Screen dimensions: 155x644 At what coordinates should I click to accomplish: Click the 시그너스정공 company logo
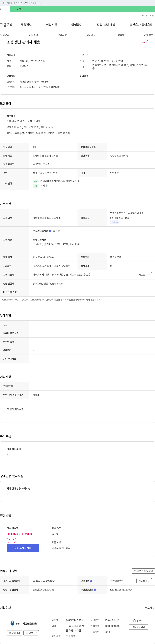23,623
